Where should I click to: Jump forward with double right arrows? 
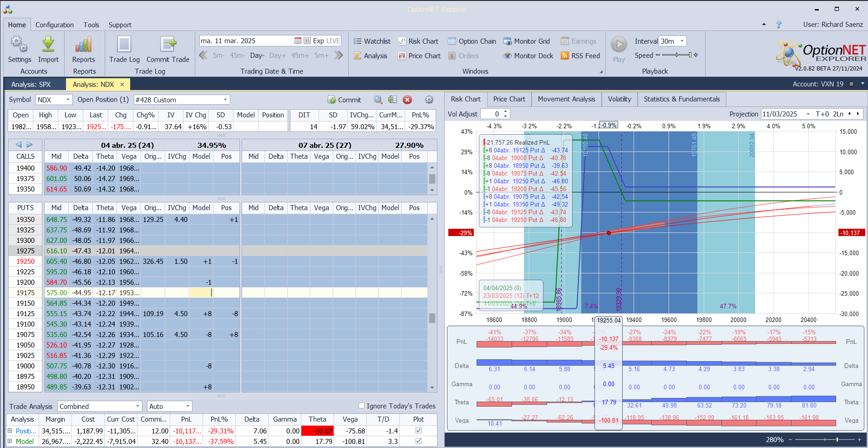pyautogui.click(x=338, y=55)
